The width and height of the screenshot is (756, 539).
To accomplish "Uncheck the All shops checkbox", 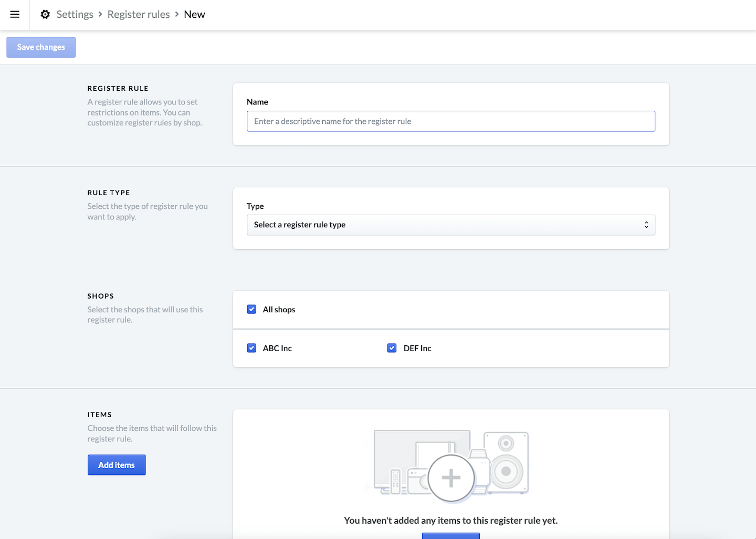I will pos(251,310).
